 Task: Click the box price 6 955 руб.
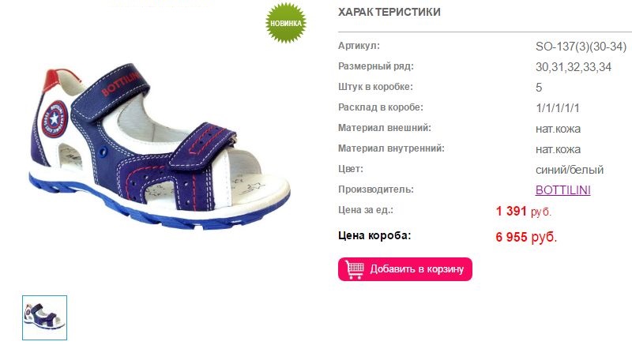[x=526, y=237]
